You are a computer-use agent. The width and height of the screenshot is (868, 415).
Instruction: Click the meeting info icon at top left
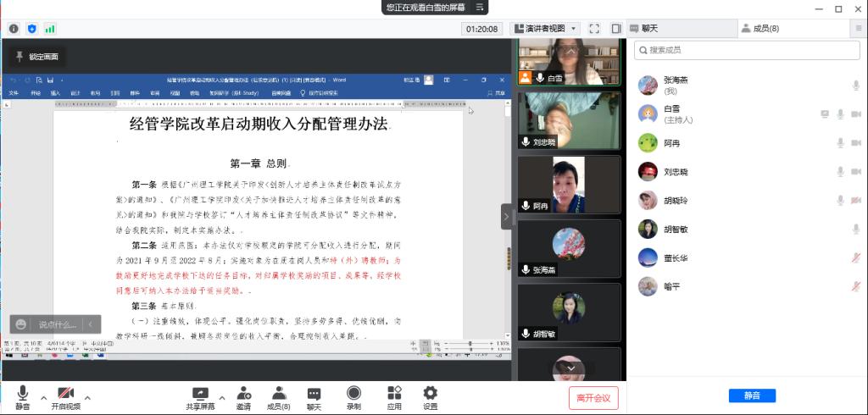pos(14,29)
